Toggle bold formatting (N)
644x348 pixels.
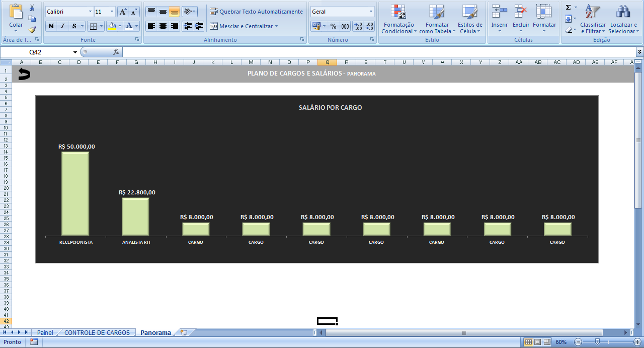(51, 26)
